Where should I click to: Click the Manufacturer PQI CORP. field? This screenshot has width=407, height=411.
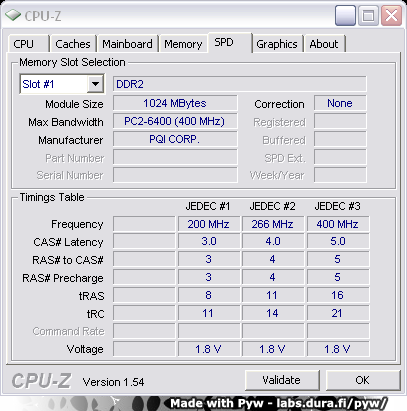tap(175, 139)
